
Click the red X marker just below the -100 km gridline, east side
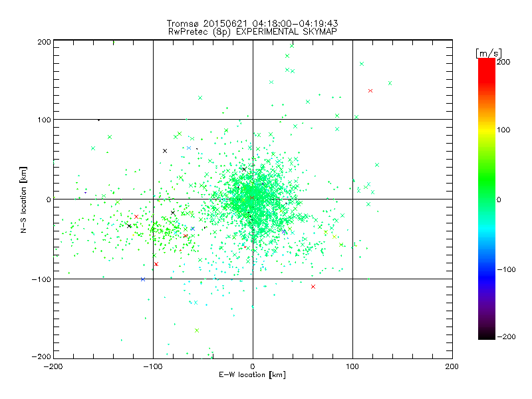click(x=313, y=287)
